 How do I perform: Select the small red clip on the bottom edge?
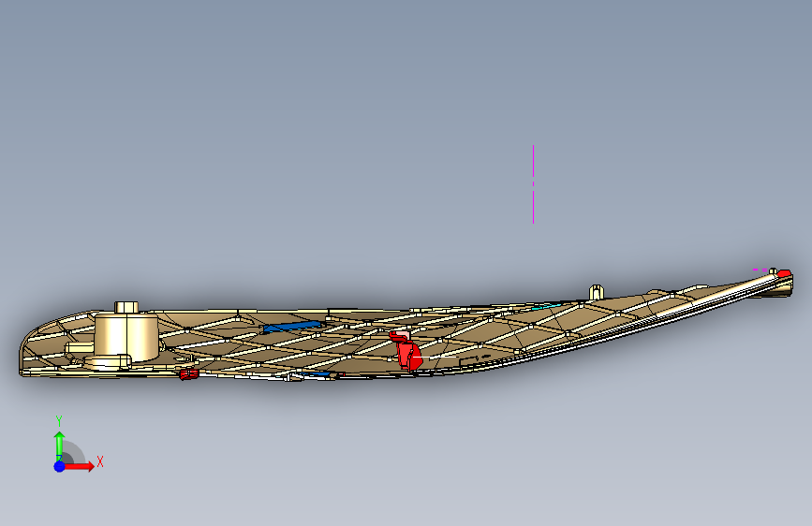coord(189,373)
